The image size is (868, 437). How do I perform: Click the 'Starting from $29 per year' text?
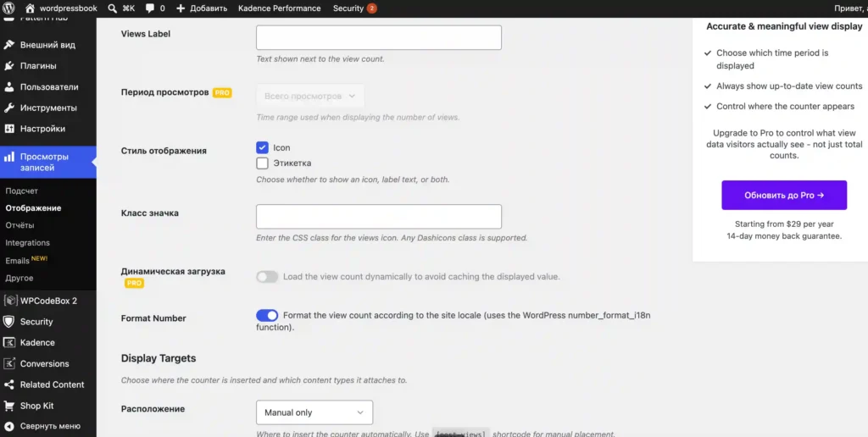784,224
